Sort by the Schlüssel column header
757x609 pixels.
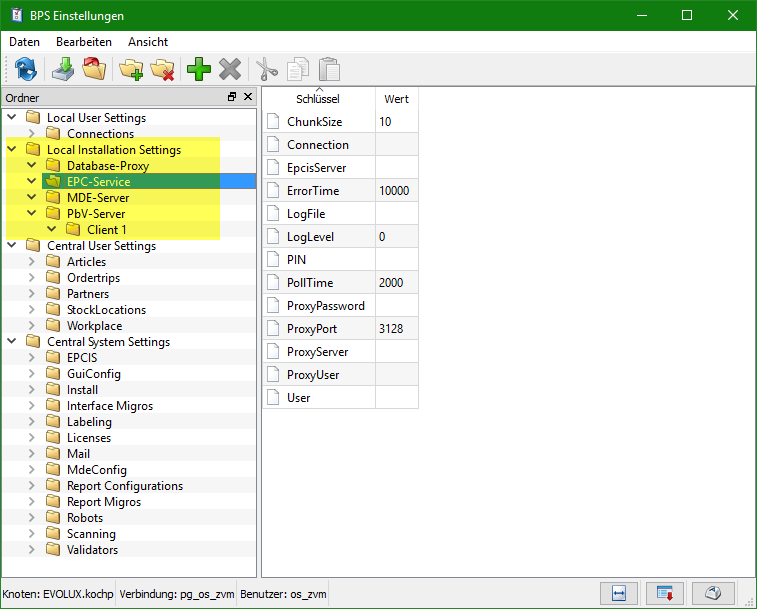318,99
